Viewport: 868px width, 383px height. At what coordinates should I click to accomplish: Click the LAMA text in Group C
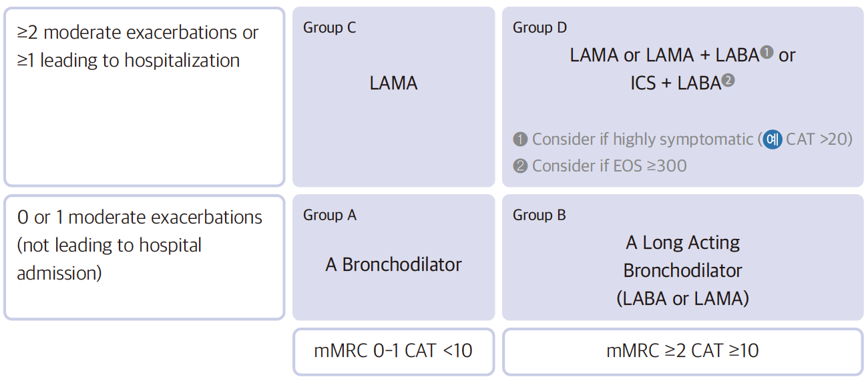coord(393,83)
